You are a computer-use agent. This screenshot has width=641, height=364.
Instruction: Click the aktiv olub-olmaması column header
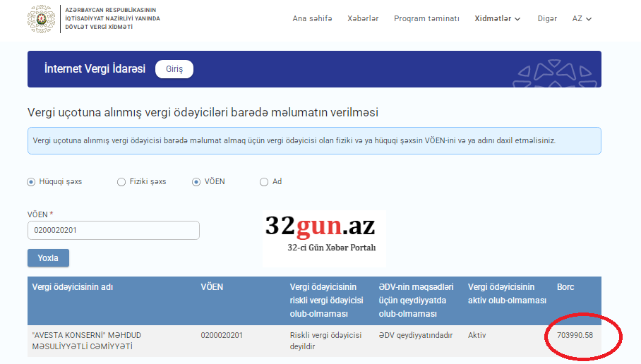(x=507, y=293)
